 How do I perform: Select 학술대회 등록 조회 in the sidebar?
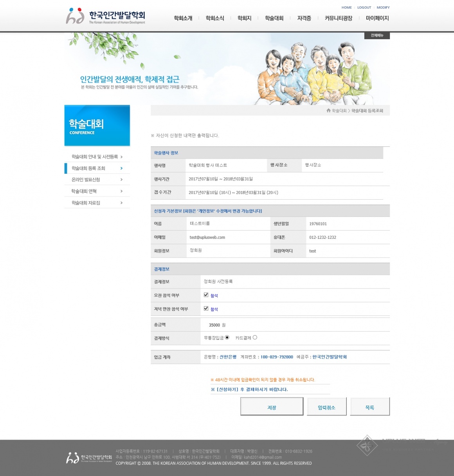(88, 168)
